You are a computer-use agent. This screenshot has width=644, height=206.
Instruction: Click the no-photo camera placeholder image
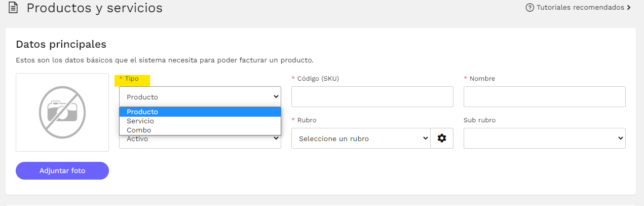[x=62, y=112]
